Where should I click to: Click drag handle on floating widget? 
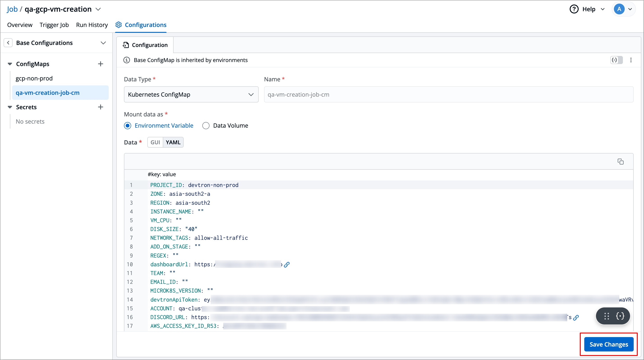(607, 316)
